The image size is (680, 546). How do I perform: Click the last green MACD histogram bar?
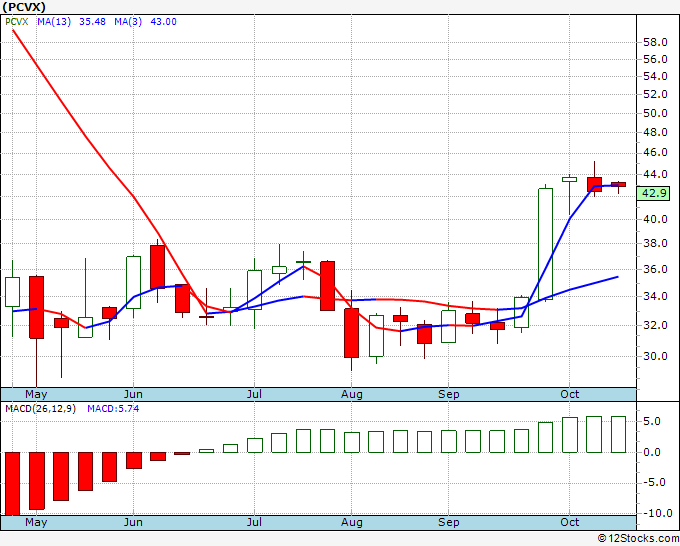coord(618,434)
